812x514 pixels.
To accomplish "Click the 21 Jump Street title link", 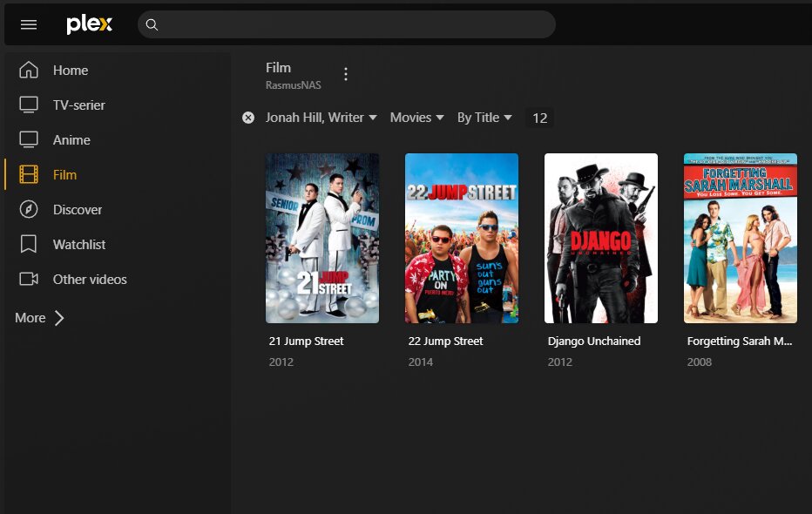I will pyautogui.click(x=306, y=342).
